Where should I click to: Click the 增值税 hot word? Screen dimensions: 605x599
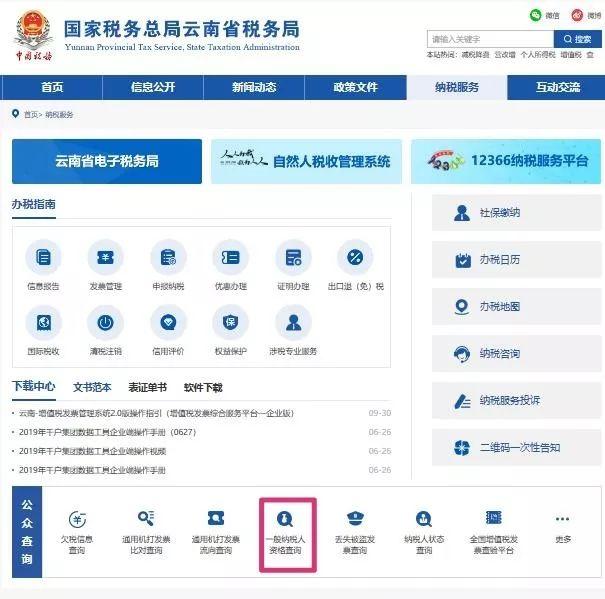pos(571,55)
